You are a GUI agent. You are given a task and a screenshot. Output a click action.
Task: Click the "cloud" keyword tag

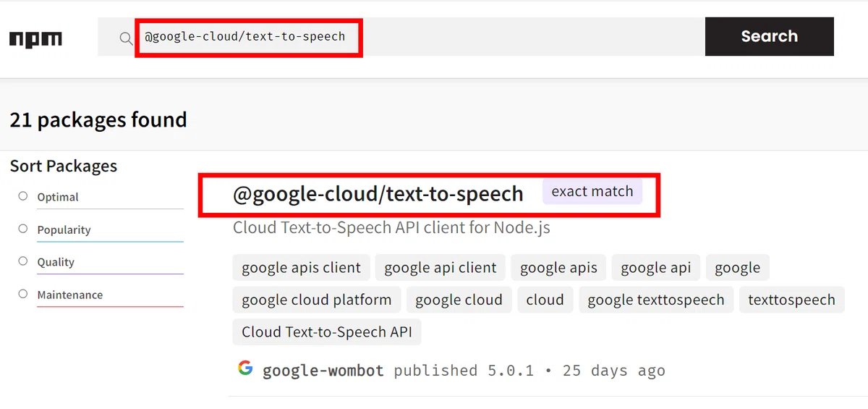[x=545, y=300]
